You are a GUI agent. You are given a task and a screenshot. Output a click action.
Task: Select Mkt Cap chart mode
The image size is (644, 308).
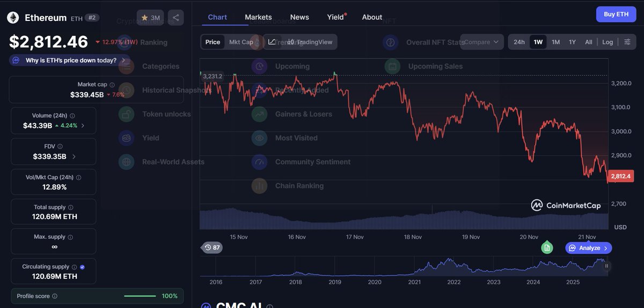pos(241,42)
